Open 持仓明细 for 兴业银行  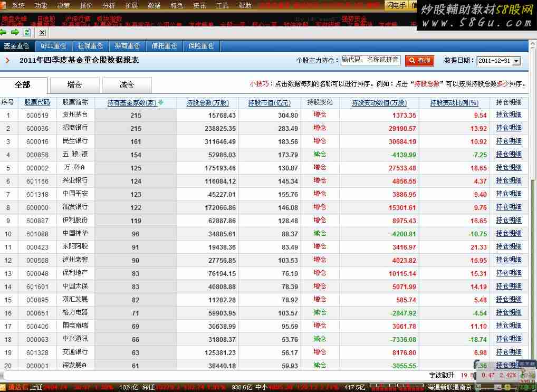509,180
